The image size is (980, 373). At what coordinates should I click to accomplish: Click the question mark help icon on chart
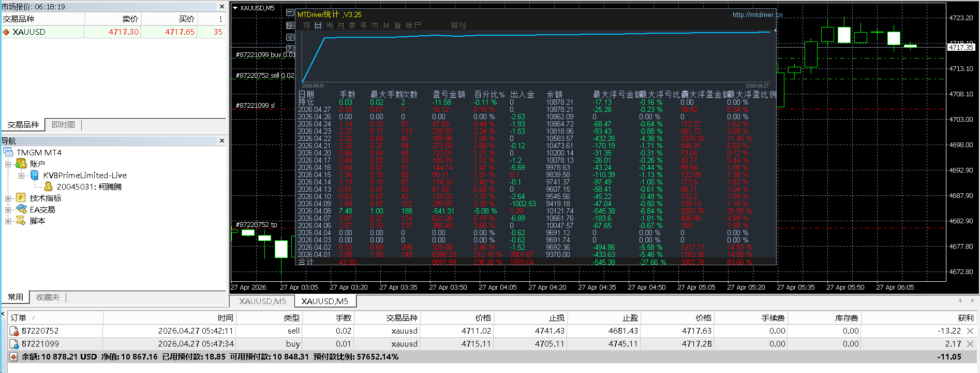click(x=290, y=49)
